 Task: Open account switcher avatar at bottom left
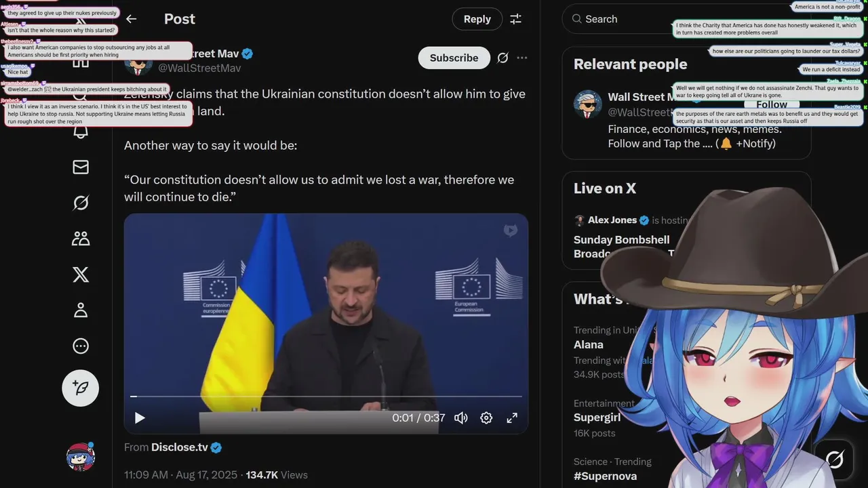[x=81, y=457]
